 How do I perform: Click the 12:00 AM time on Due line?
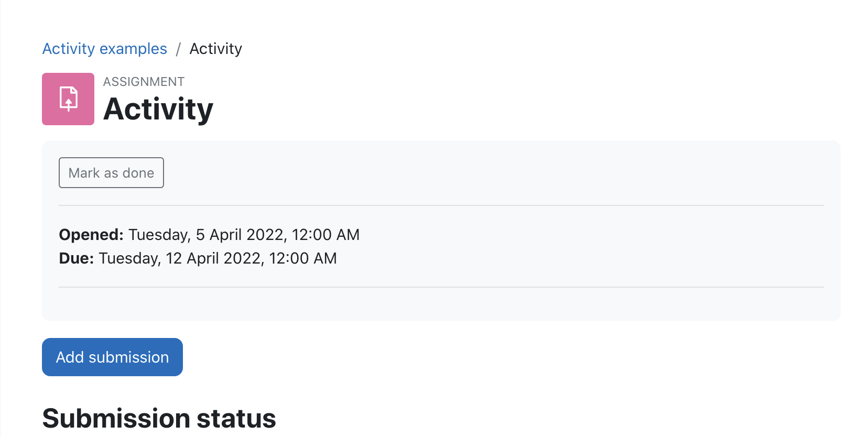(303, 258)
